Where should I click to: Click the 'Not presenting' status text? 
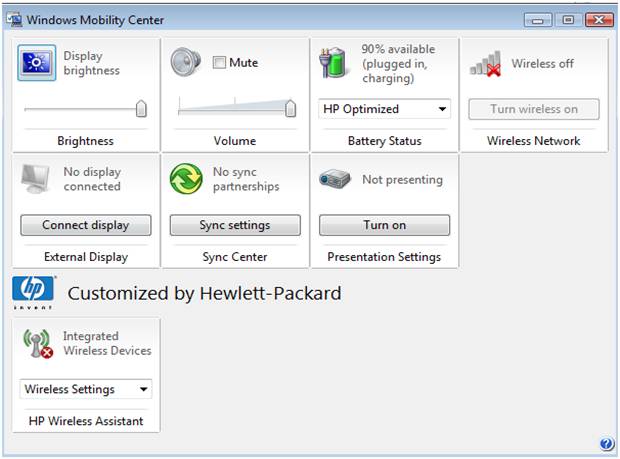pos(403,179)
